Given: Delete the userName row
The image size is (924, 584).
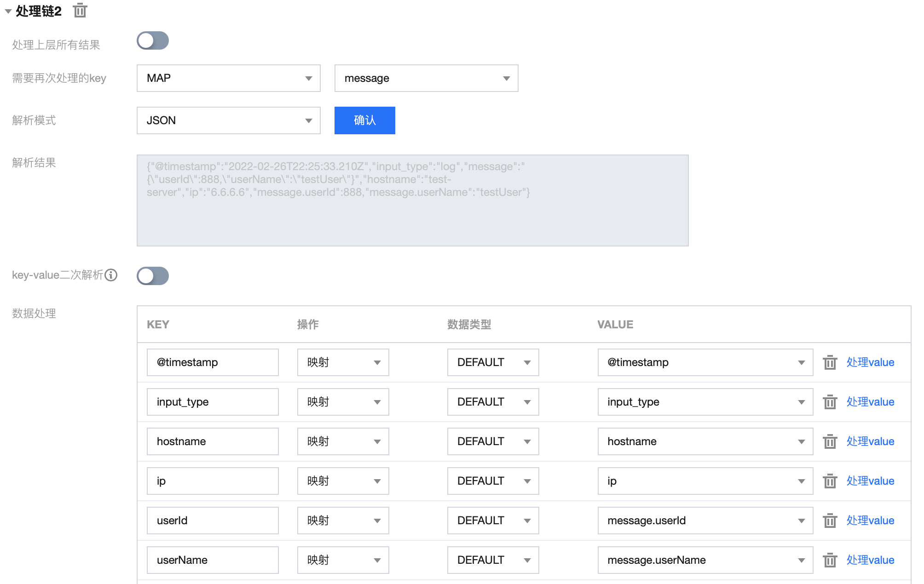Looking at the screenshot, I should click(x=830, y=560).
